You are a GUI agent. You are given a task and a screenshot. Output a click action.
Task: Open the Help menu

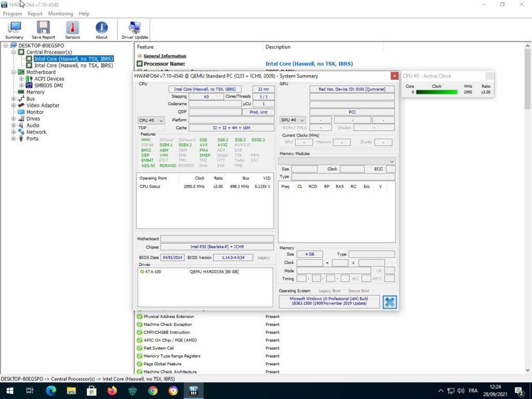(x=84, y=14)
